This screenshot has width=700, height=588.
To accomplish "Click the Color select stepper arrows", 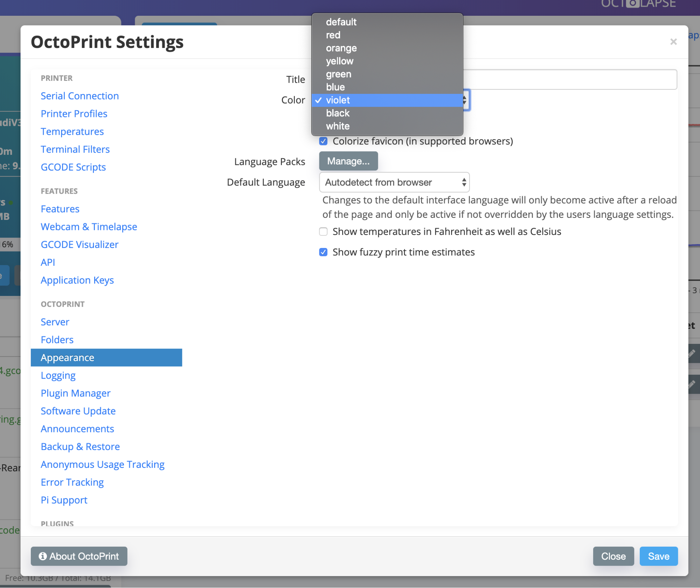I will click(x=465, y=100).
